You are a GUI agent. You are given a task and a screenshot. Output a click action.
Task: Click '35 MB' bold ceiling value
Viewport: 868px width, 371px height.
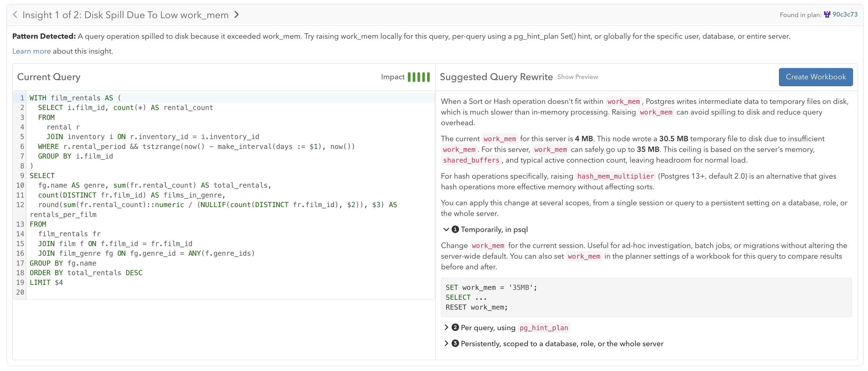click(x=648, y=149)
